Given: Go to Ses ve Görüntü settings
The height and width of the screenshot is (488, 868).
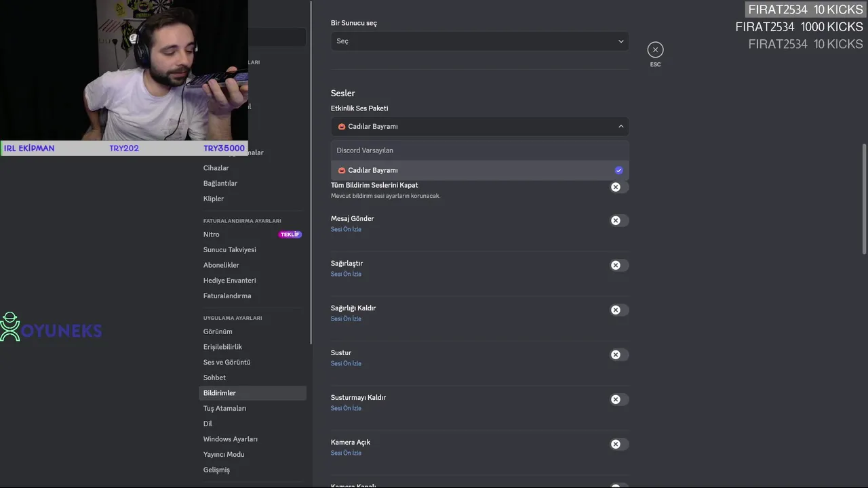Looking at the screenshot, I should (226, 362).
